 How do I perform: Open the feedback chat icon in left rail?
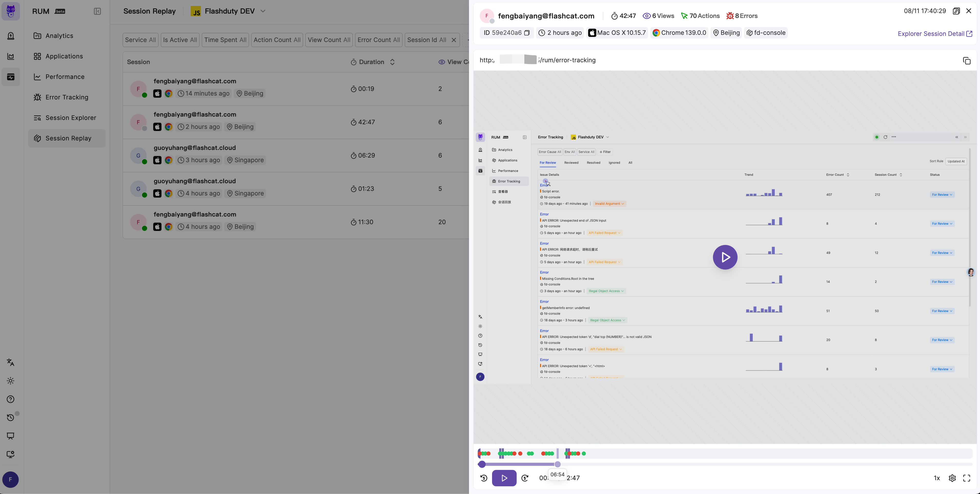[11, 436]
